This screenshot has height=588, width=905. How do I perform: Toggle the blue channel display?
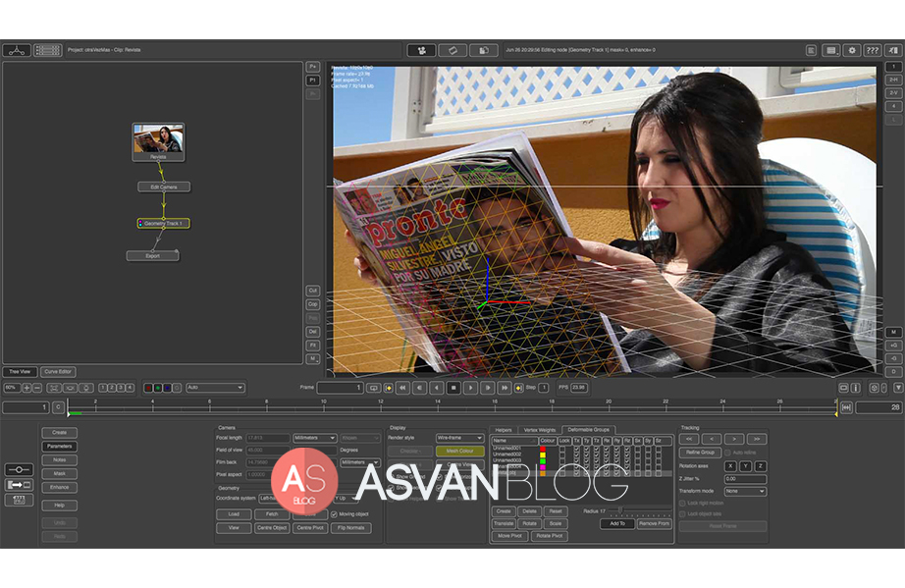click(167, 388)
